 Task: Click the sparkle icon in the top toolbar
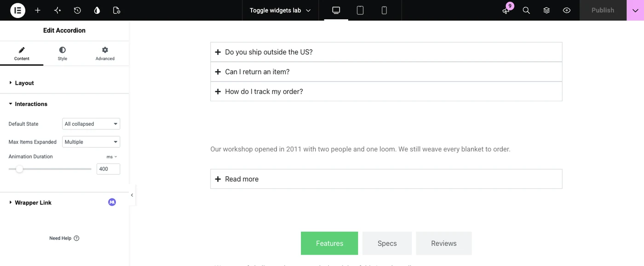pyautogui.click(x=57, y=10)
